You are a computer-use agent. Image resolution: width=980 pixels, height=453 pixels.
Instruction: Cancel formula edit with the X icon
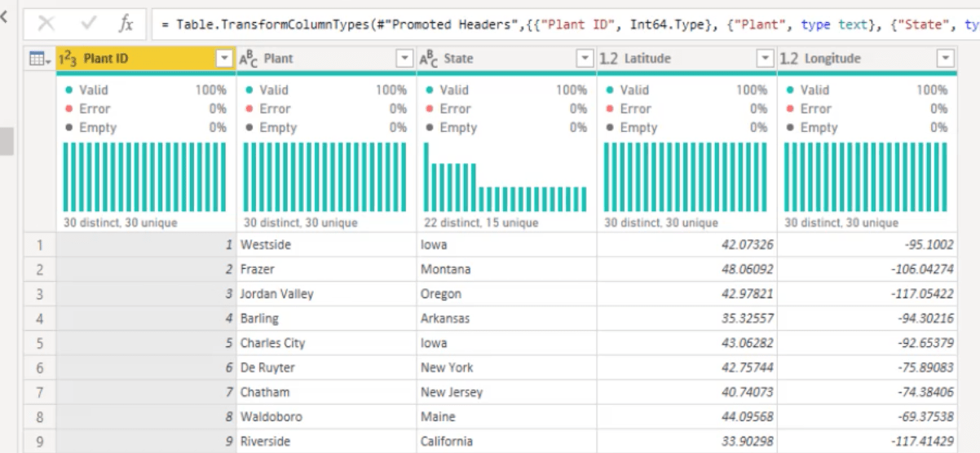(46, 24)
